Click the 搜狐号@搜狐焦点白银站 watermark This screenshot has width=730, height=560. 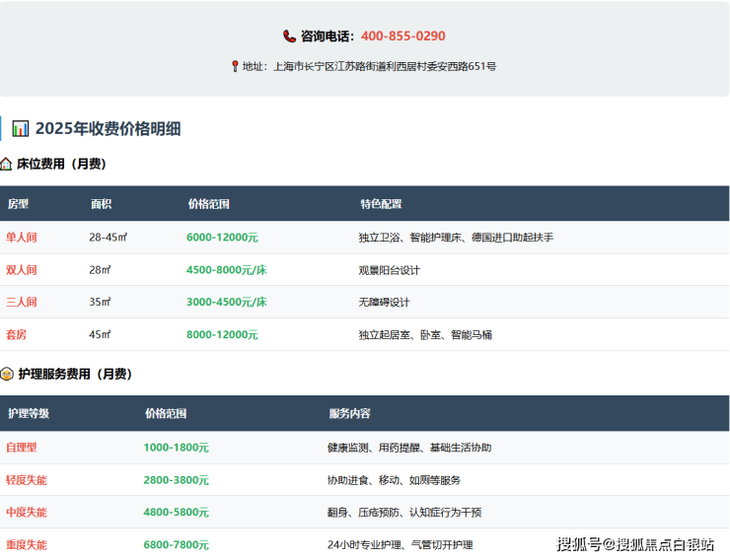tap(635, 544)
